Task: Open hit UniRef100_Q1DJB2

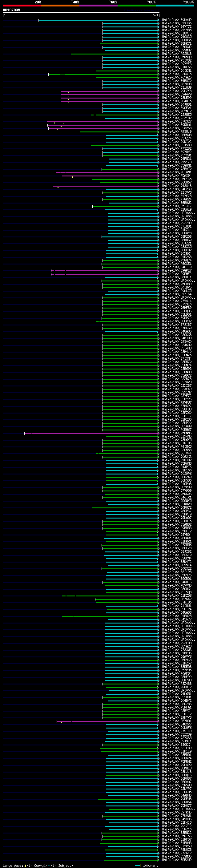Action: point(177,460)
